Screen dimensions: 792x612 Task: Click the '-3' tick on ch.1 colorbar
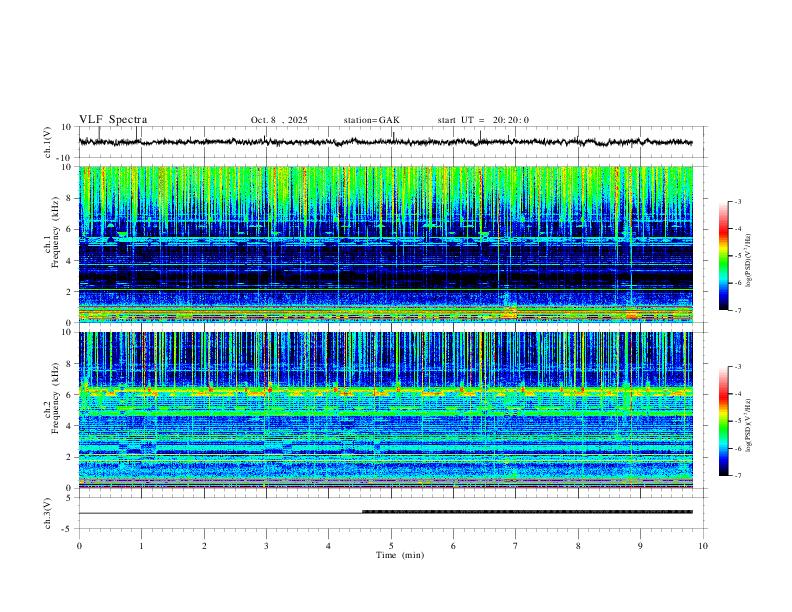tap(737, 201)
